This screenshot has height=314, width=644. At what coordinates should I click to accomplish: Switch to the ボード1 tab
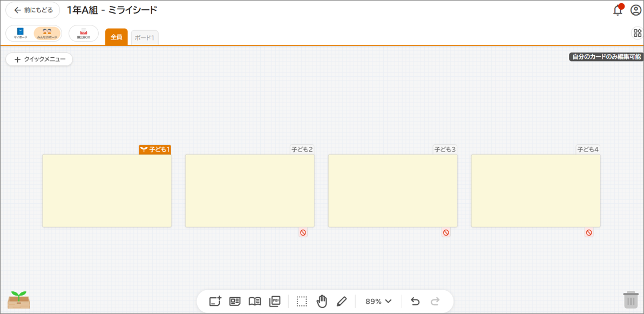point(145,38)
